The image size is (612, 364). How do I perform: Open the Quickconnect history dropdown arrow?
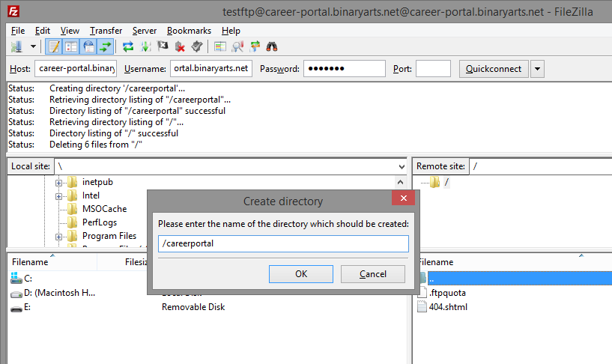coord(537,69)
